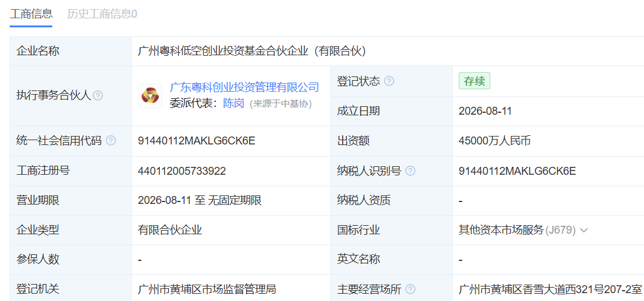Screen dimensions: 644x301
Task: Select 成立日期 value 2026-08-11
Action: pos(485,111)
